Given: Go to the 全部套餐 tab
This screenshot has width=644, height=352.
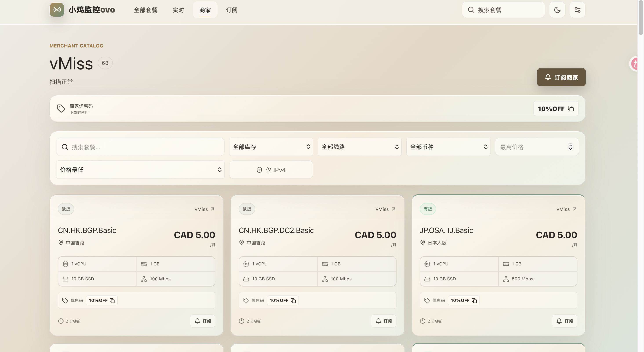Looking at the screenshot, I should 146,10.
